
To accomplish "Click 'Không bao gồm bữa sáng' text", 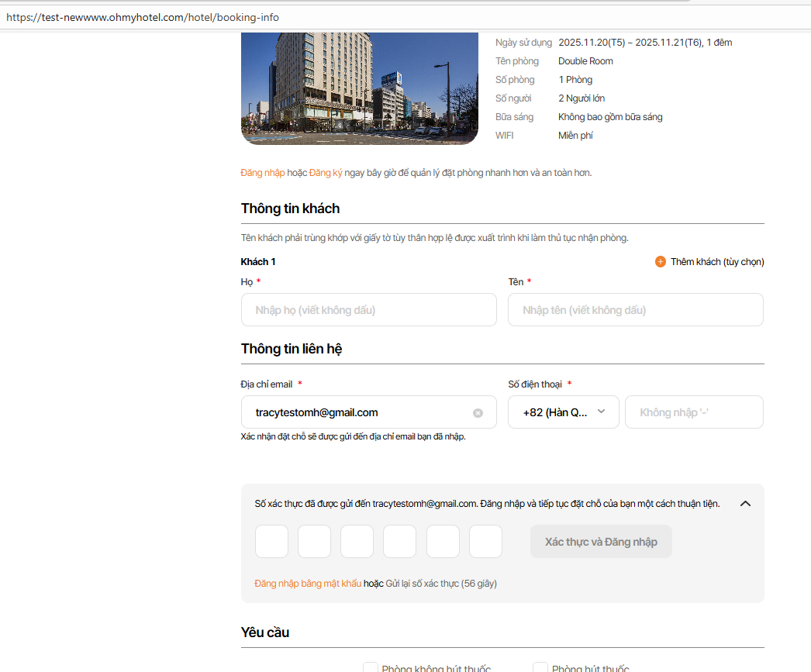I will point(610,117).
